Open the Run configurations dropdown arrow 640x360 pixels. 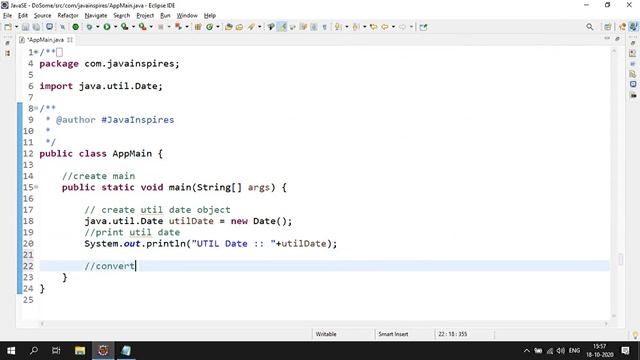[x=115, y=27]
